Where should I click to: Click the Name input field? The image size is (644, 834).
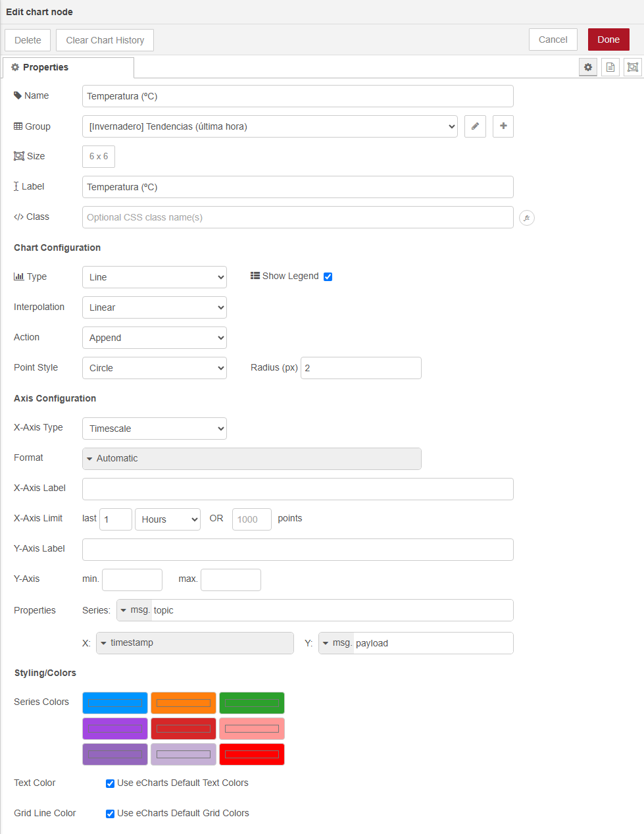(x=298, y=96)
